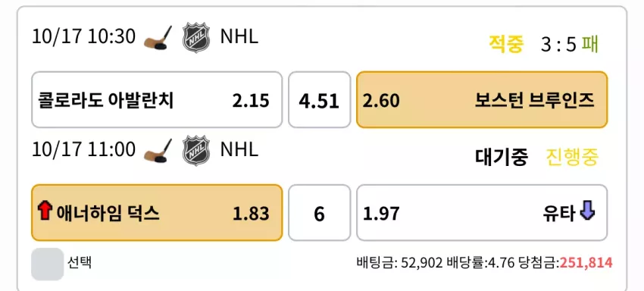Select 애너하임 덕스 odds 1.83
Screen dimensions: 644x291
pos(157,212)
